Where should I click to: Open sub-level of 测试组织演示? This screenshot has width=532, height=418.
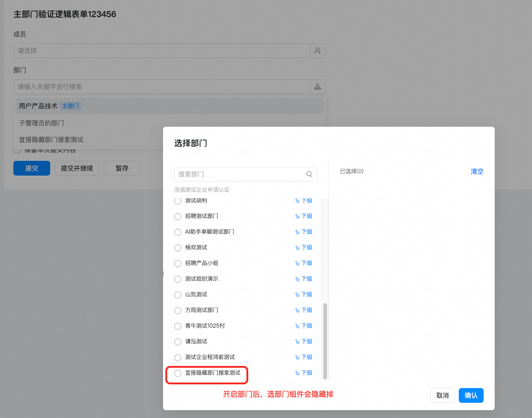(304, 279)
